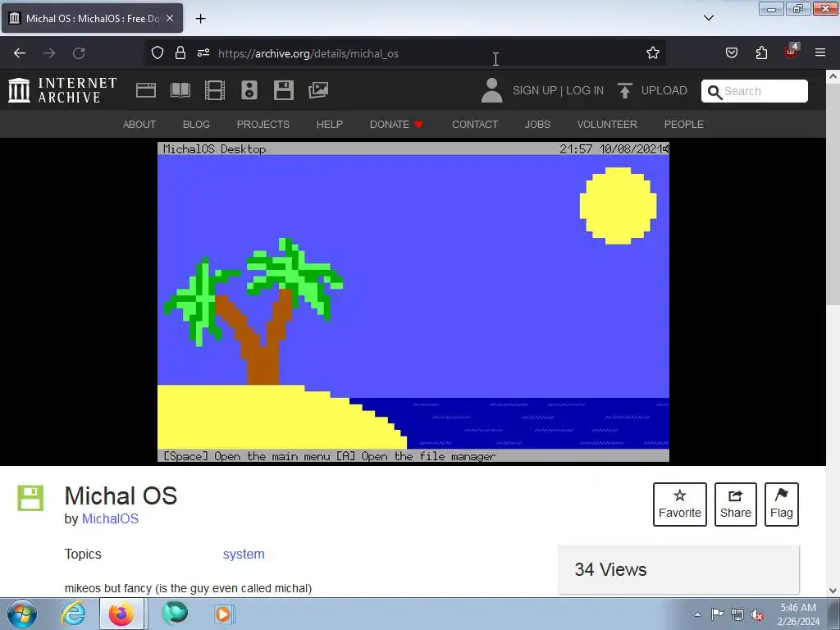Click the scrollbar down arrow
The width and height of the screenshot is (840, 630).
coord(833,591)
